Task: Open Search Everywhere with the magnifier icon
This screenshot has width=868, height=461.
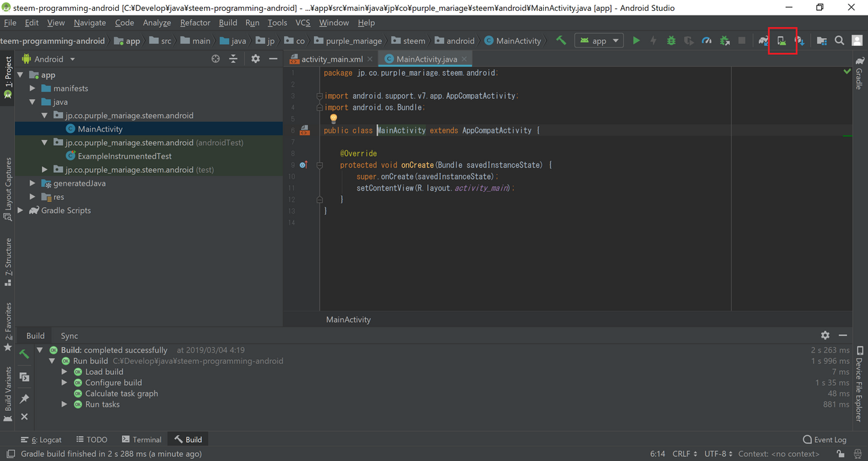Action: tap(839, 40)
